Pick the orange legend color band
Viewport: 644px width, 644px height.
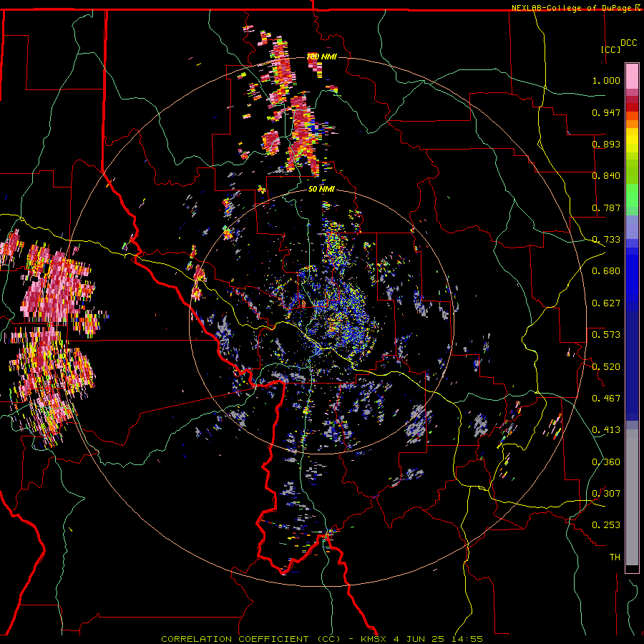click(x=632, y=124)
